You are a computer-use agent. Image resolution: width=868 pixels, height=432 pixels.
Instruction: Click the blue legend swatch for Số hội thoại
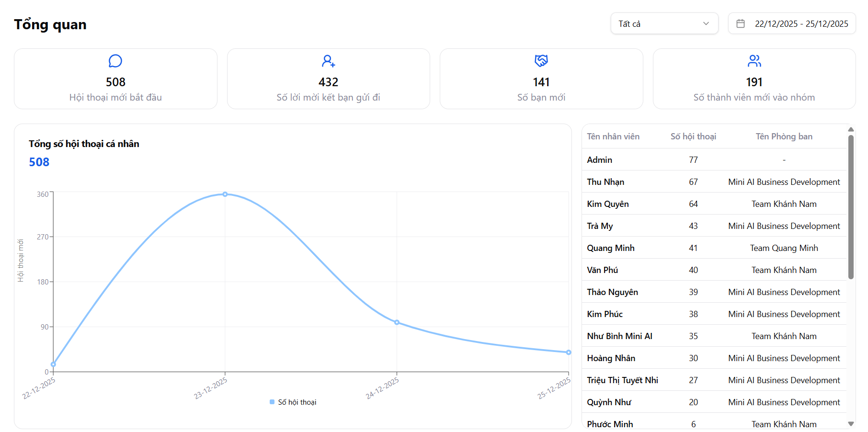click(x=272, y=402)
